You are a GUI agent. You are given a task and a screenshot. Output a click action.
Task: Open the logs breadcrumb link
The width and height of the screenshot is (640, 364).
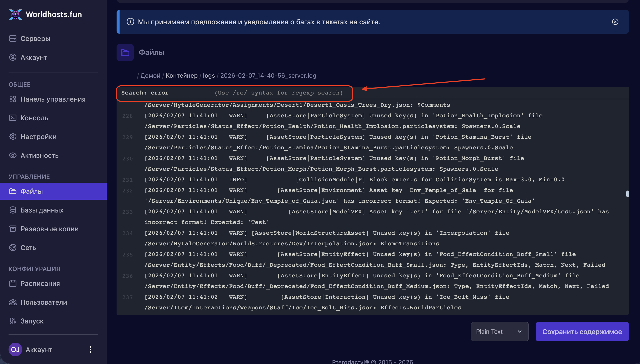point(209,76)
